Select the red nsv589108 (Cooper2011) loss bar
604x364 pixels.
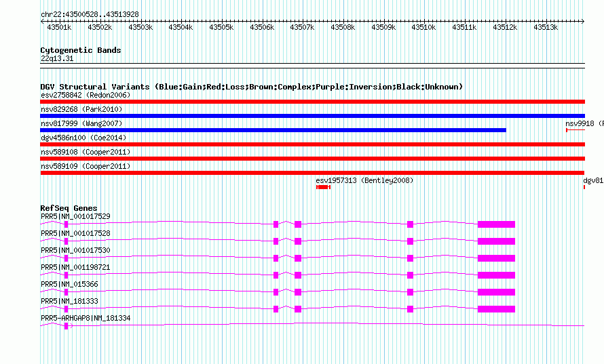coord(312,159)
